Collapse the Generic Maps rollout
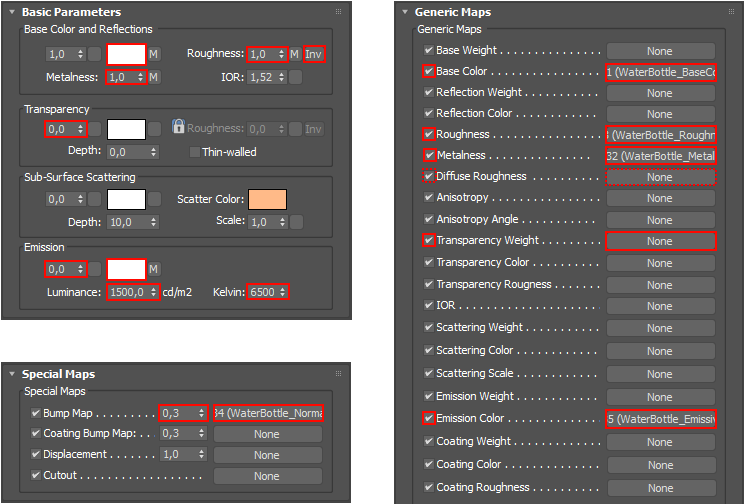The height and width of the screenshot is (504, 744). (405, 12)
